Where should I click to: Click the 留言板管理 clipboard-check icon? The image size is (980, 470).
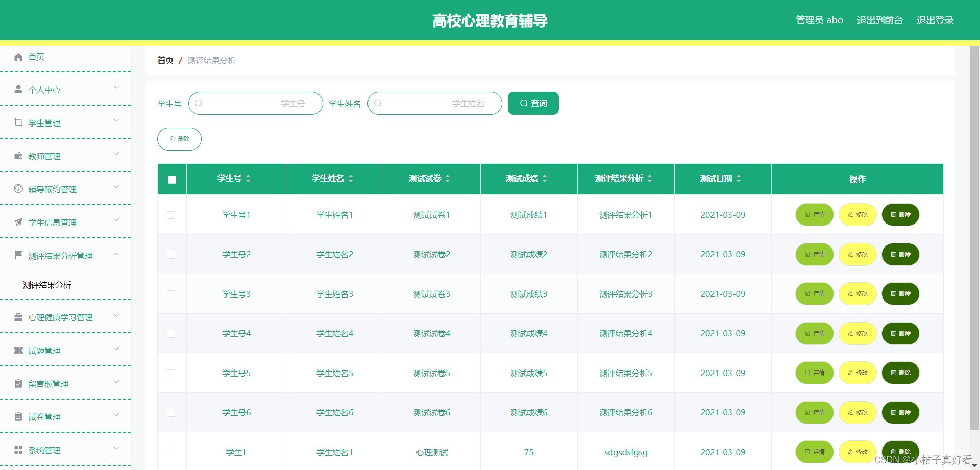pyautogui.click(x=18, y=383)
